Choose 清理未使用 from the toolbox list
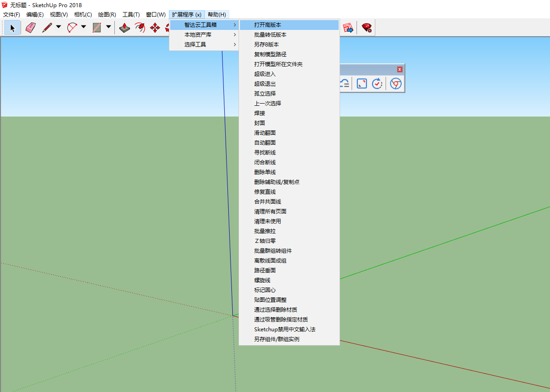 click(268, 221)
